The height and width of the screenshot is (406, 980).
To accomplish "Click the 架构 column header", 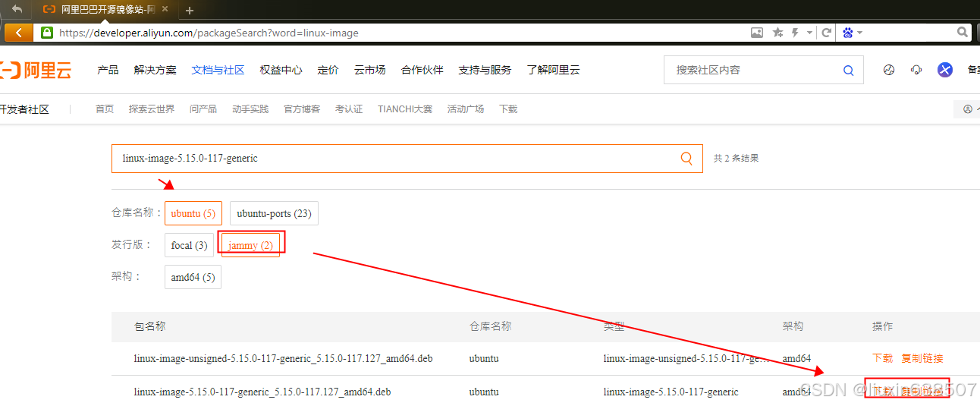I will pos(793,326).
